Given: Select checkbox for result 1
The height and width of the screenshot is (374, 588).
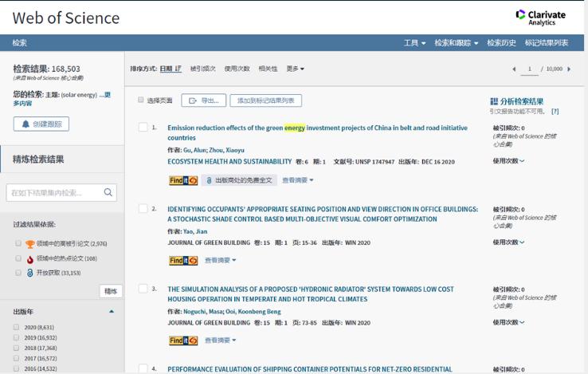Looking at the screenshot, I should click(143, 127).
